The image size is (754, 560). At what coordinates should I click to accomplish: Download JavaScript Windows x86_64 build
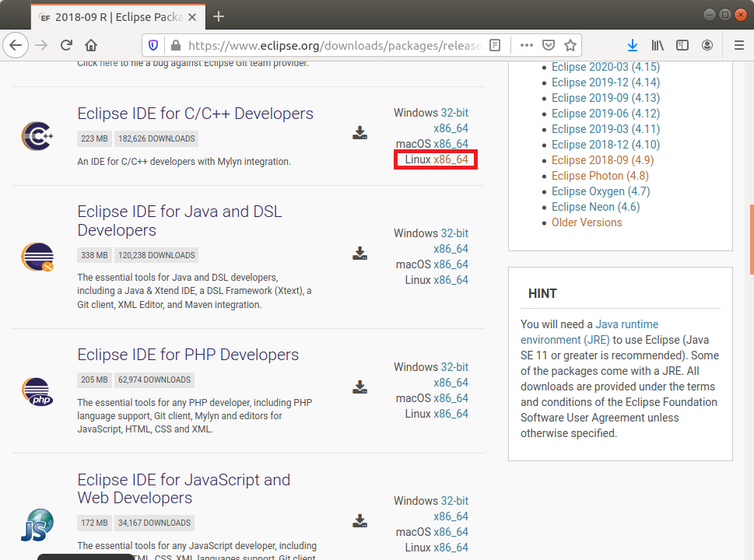pos(451,516)
